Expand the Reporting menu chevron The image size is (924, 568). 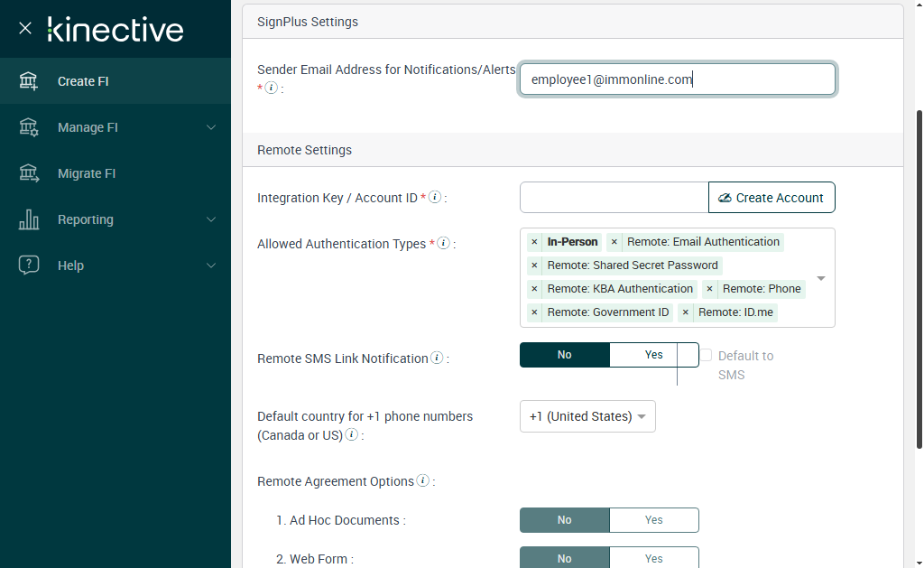coord(211,219)
